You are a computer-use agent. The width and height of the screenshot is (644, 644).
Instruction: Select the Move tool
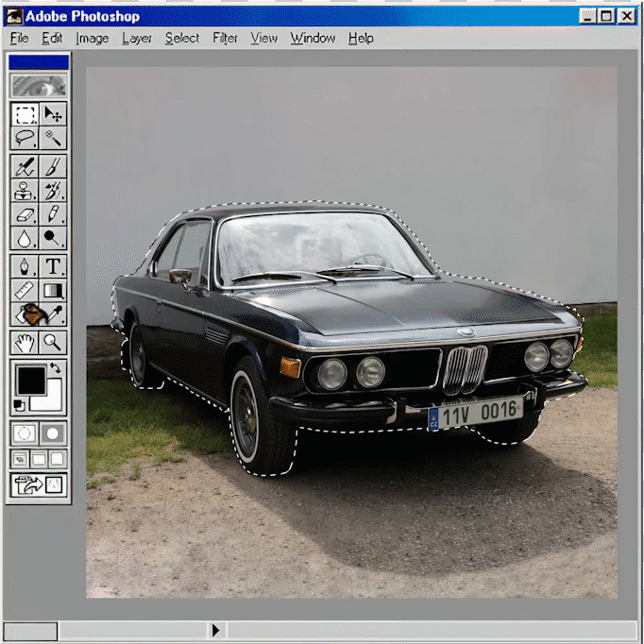[54, 115]
